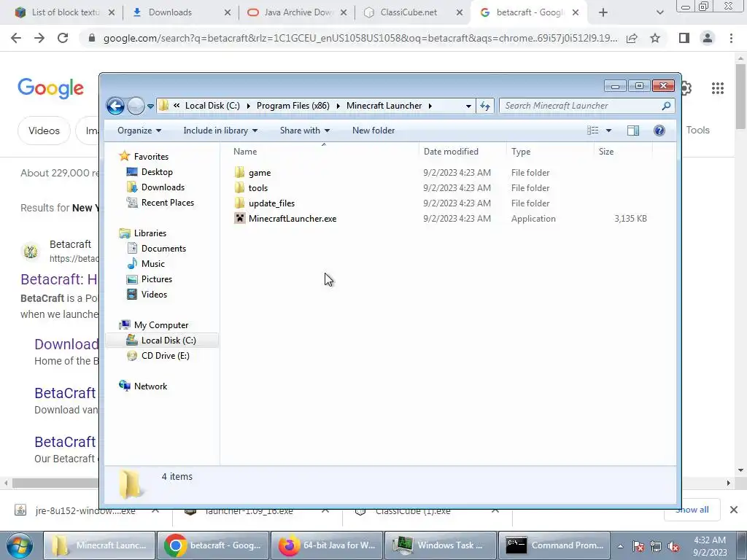Open Explorer help icon
The width and height of the screenshot is (747, 560).
(659, 131)
